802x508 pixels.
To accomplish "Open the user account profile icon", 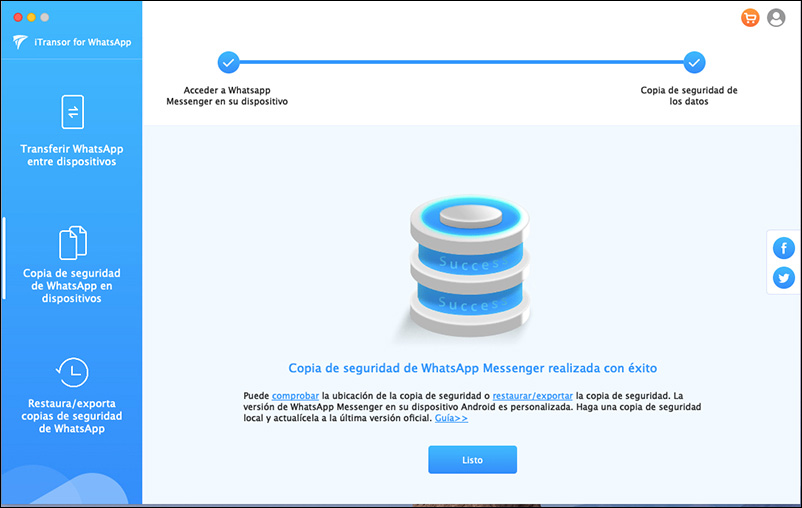I will (776, 18).
